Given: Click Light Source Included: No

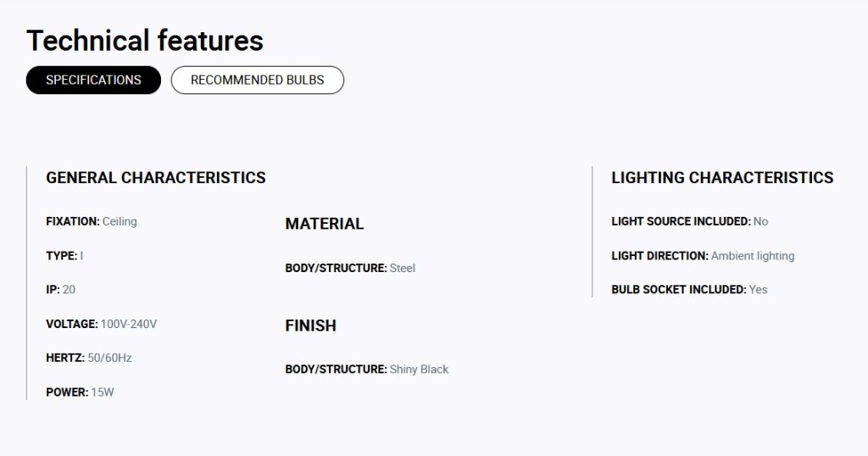Looking at the screenshot, I should (x=690, y=221).
